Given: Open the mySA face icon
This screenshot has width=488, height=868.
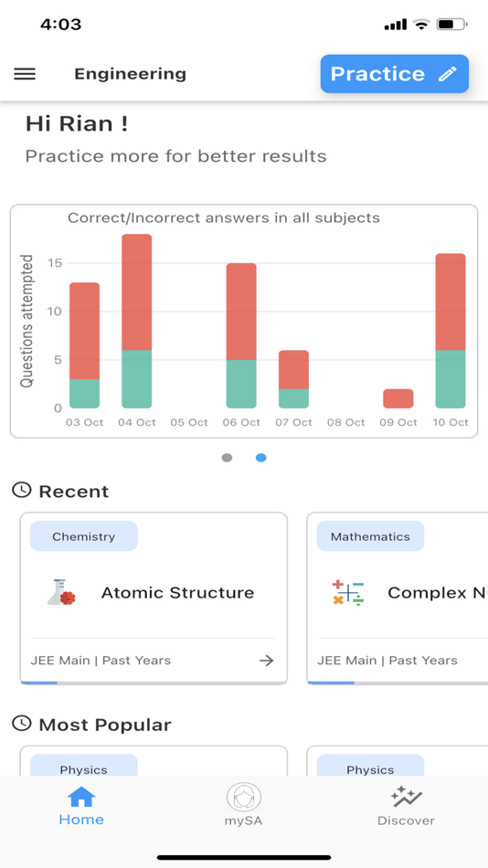Looking at the screenshot, I should pyautogui.click(x=244, y=797).
